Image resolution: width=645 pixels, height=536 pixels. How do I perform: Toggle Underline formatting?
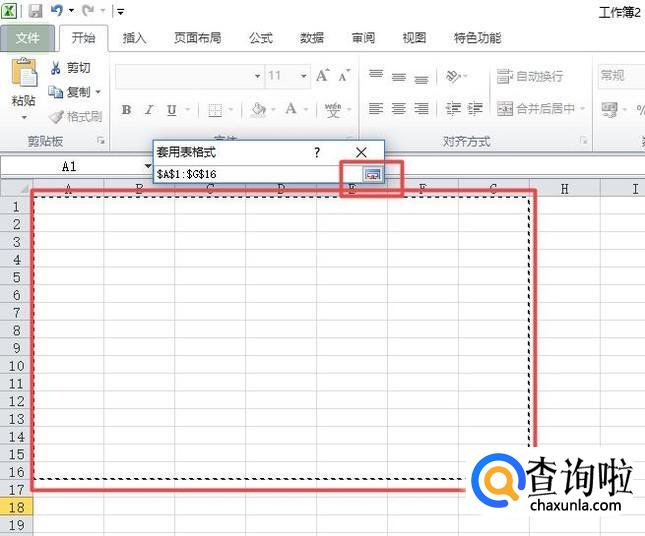pyautogui.click(x=172, y=110)
